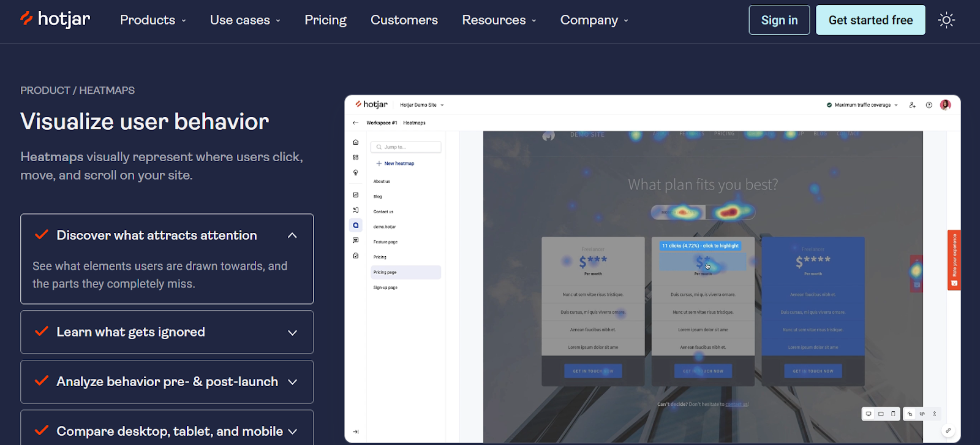Click the invite user icon in the demo app

pyautogui.click(x=912, y=105)
